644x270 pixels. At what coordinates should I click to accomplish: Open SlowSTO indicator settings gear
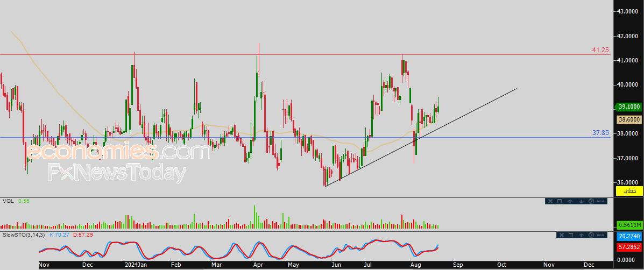coord(591,235)
